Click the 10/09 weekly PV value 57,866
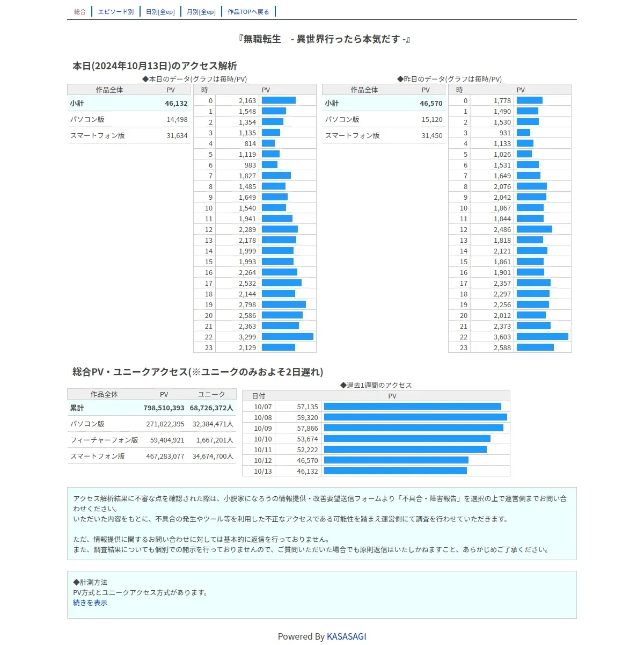644x645 pixels. pos(308,429)
